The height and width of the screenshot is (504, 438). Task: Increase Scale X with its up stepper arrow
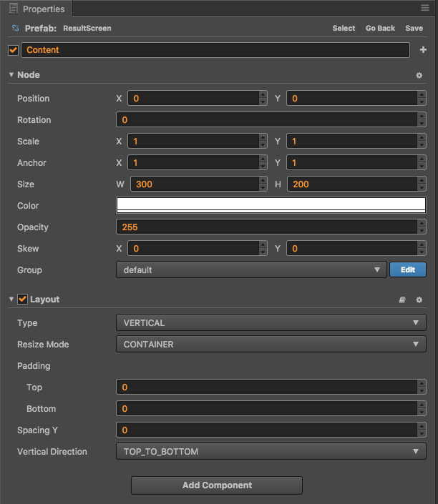[263, 137]
